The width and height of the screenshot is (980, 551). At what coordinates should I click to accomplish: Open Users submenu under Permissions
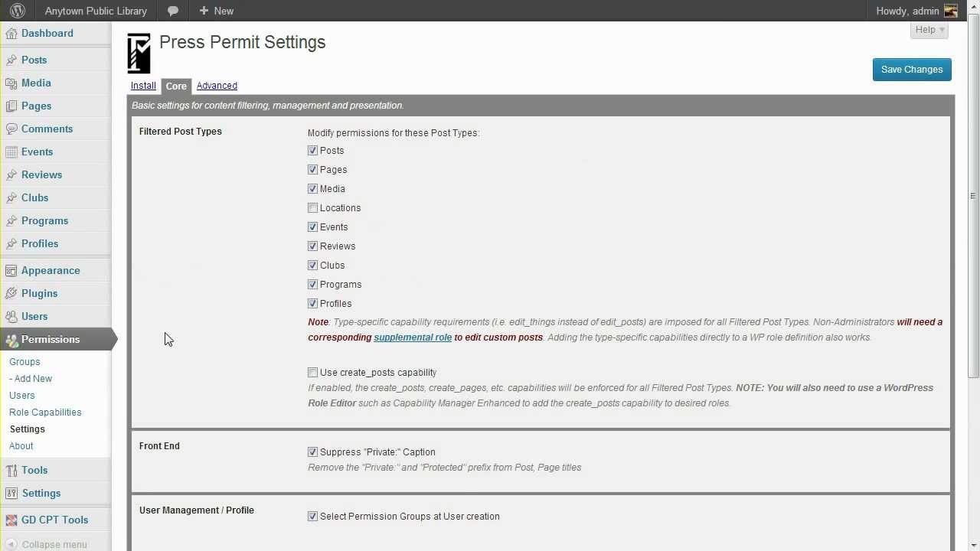point(22,396)
